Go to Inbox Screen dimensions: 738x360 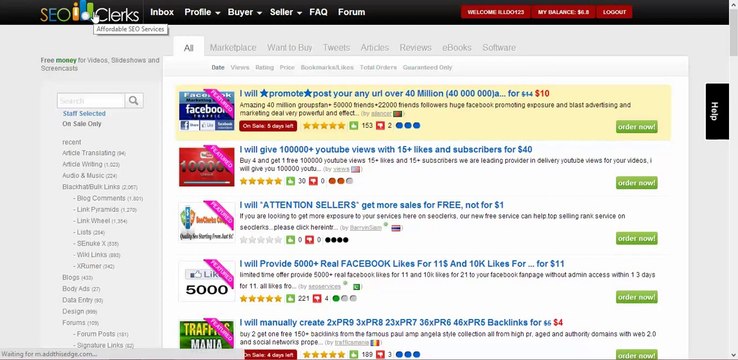[162, 12]
